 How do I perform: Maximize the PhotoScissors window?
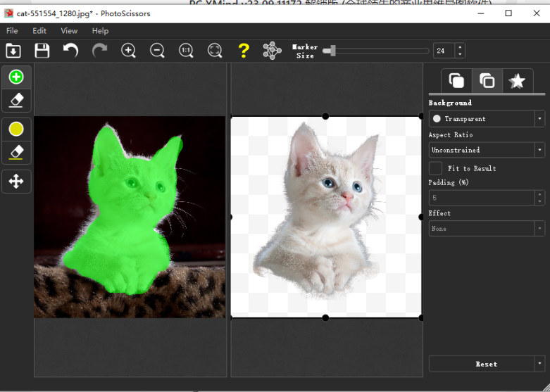point(508,13)
